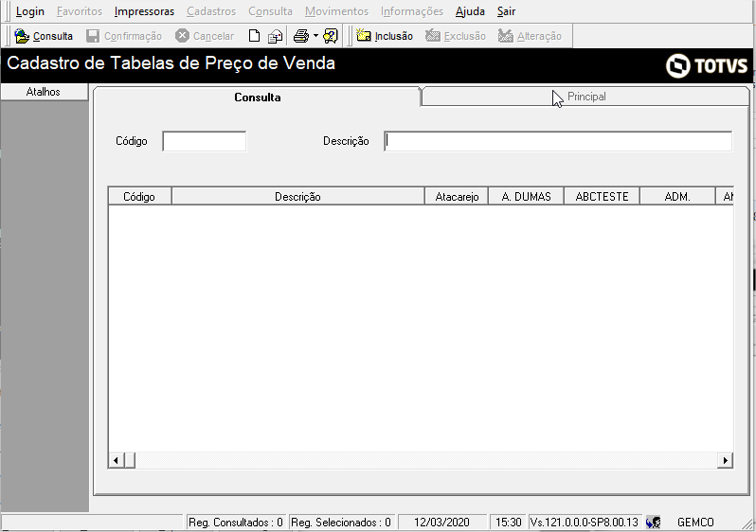The height and width of the screenshot is (532, 756).
Task: Click the grid's right scroll arrow
Action: tap(725, 460)
